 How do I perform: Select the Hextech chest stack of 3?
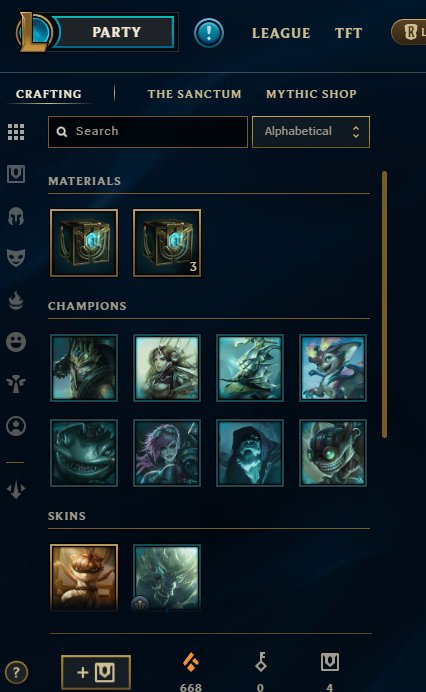pyautogui.click(x=167, y=243)
